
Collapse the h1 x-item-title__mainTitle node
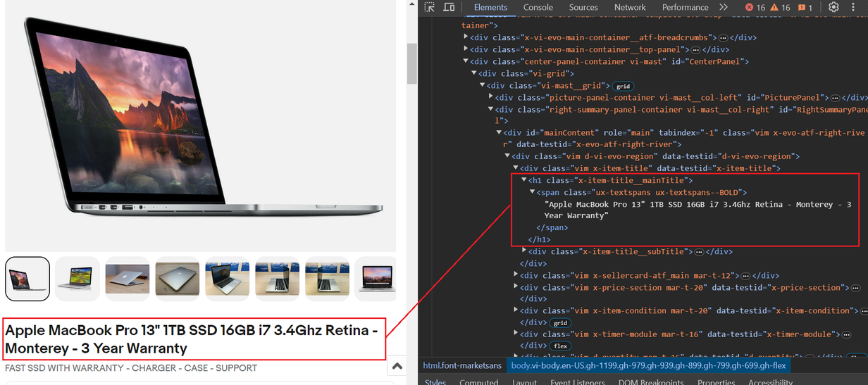pyautogui.click(x=524, y=180)
